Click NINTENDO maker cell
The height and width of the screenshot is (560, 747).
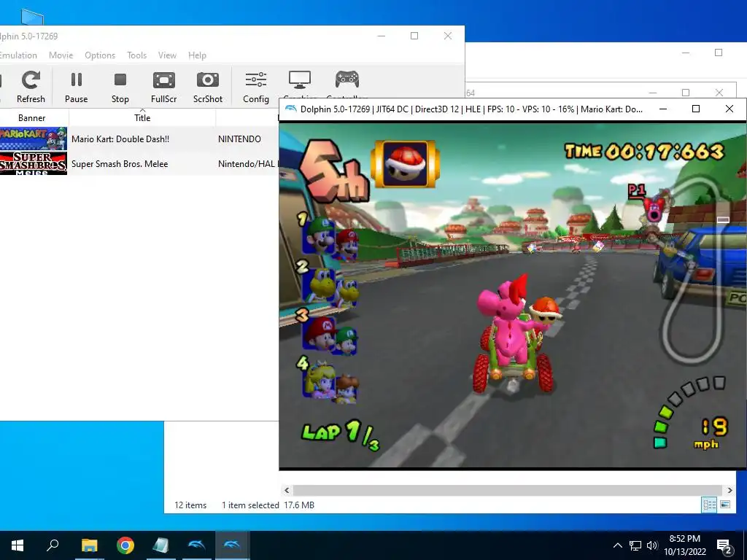point(239,139)
